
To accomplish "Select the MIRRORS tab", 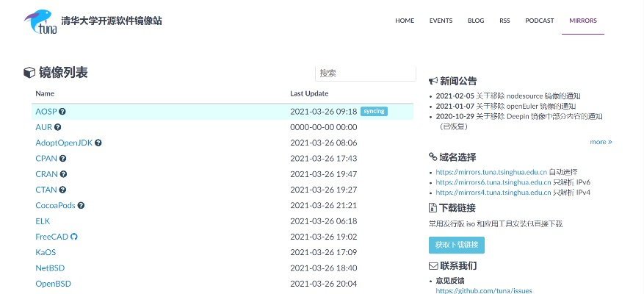I will 583,21.
